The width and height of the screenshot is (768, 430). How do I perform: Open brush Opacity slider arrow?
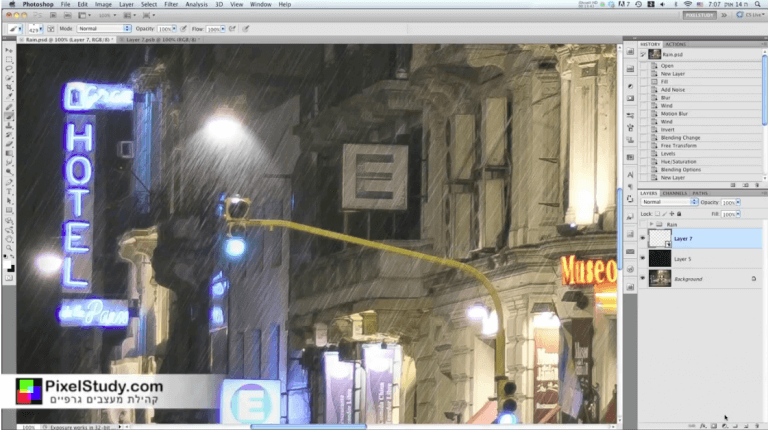[x=174, y=29]
